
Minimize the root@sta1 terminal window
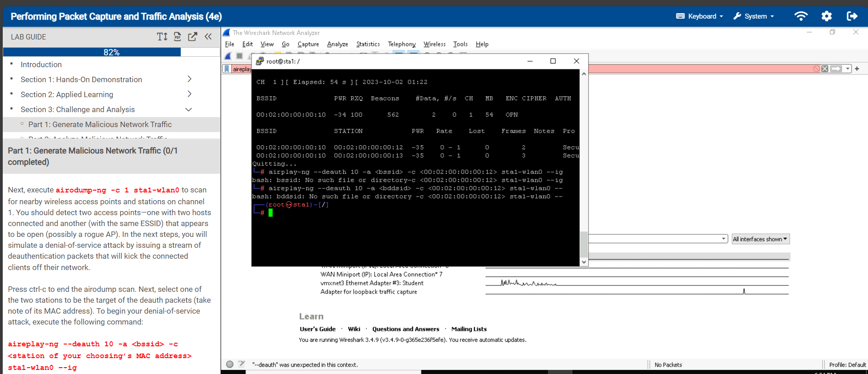pyautogui.click(x=530, y=61)
